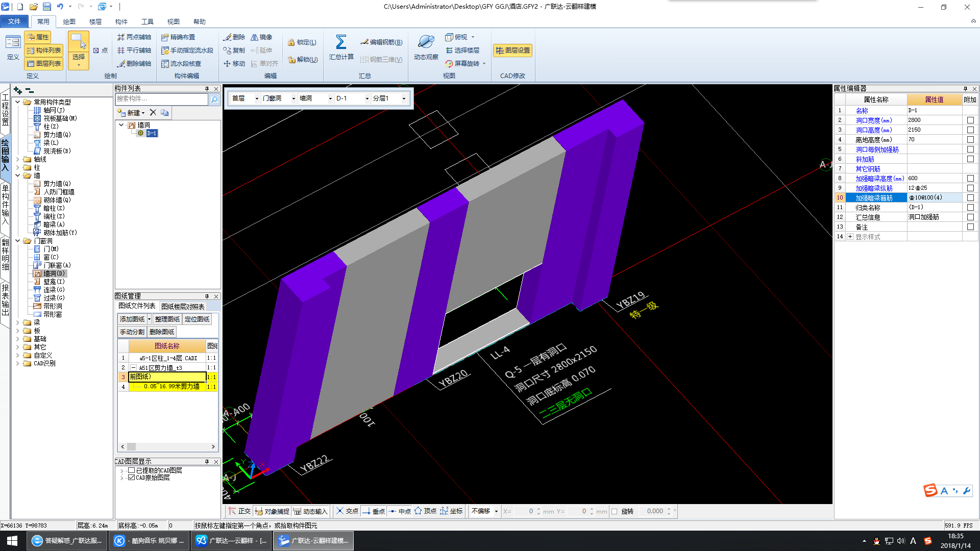Select the 点 point drawing tool

[101, 51]
